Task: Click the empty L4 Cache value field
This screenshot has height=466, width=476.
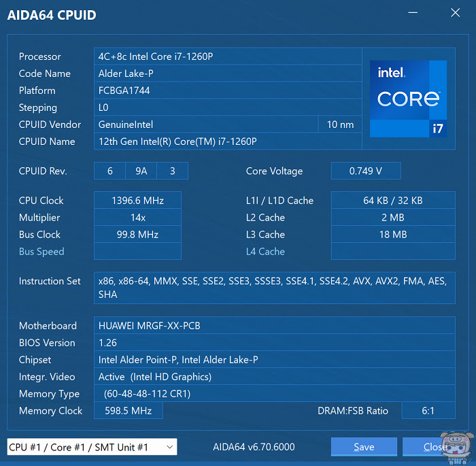Action: (393, 252)
